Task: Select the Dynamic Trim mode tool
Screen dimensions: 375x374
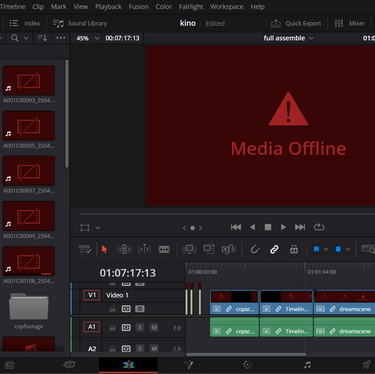Action: 144,249
